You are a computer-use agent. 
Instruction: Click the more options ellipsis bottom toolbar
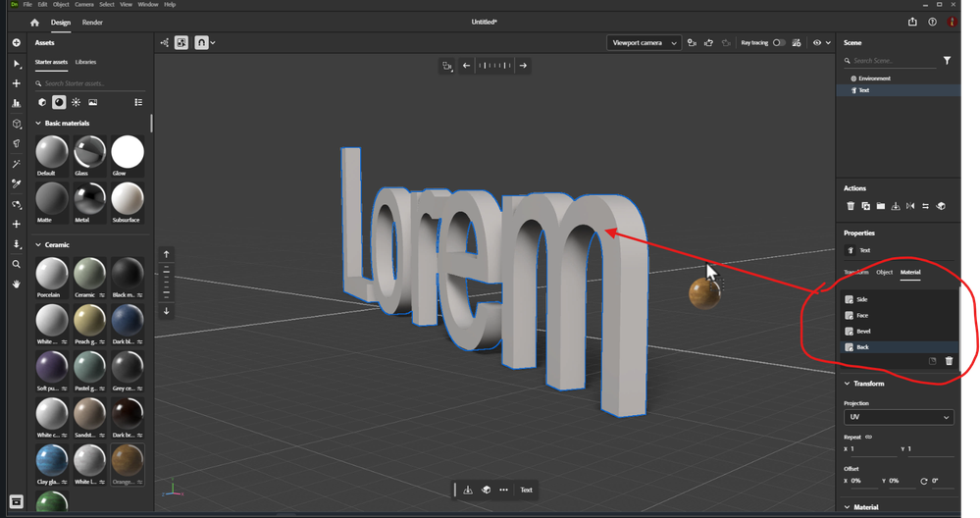pos(504,491)
